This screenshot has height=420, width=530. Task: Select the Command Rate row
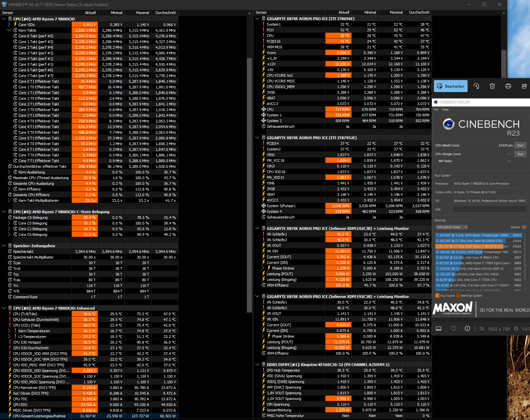[x=89, y=297]
